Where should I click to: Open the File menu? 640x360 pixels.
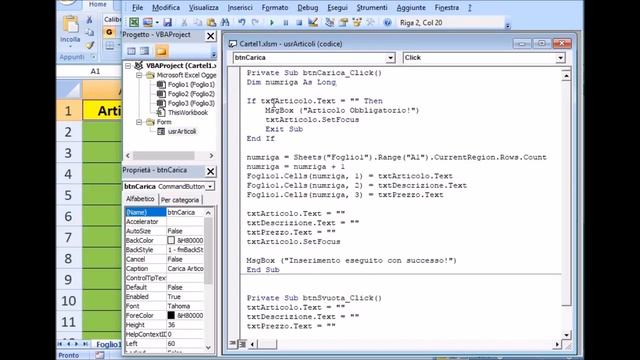tap(138, 7)
